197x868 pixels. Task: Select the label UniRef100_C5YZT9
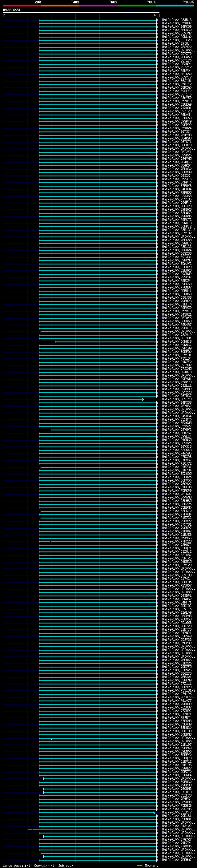(177, 54)
